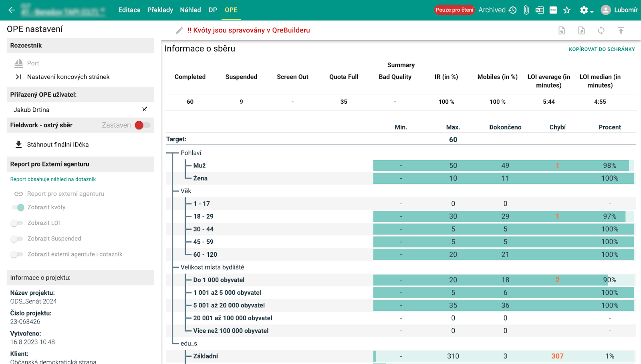Switch to the Náhled tab
Screen dimensions: 641x364
pos(190,10)
